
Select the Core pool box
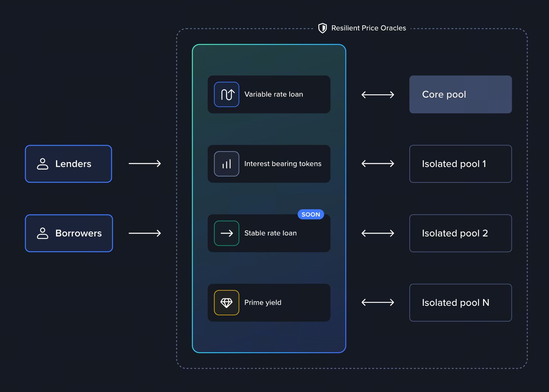tap(461, 94)
